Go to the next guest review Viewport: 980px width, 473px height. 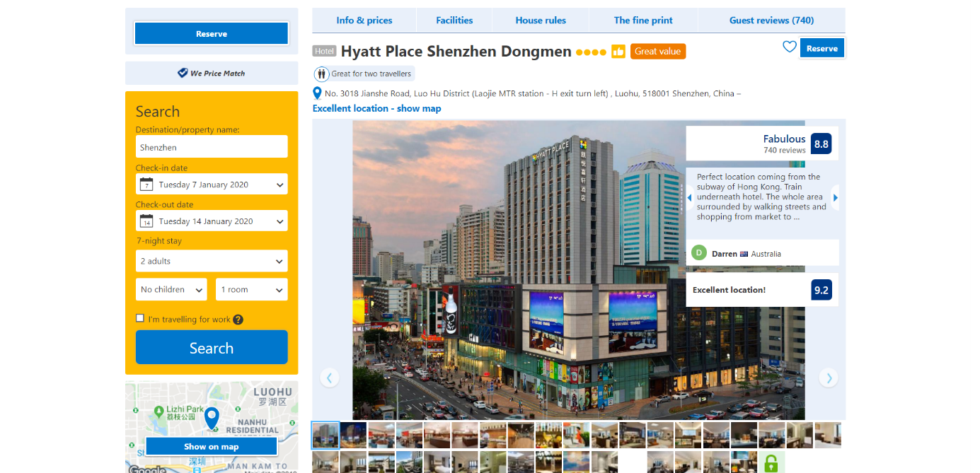[x=835, y=197]
